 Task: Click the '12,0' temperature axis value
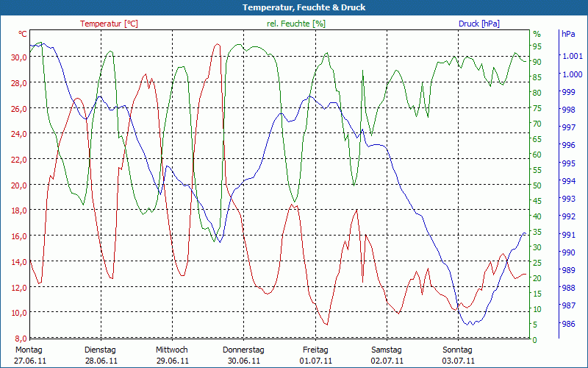(x=19, y=287)
